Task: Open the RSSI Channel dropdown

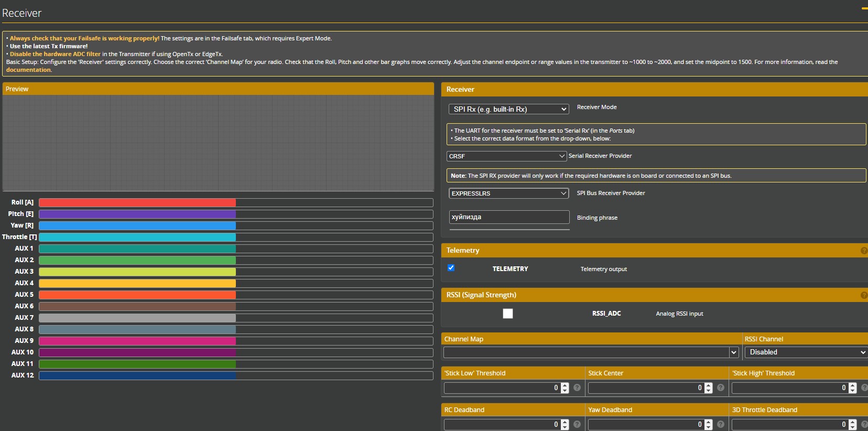Action: point(807,352)
